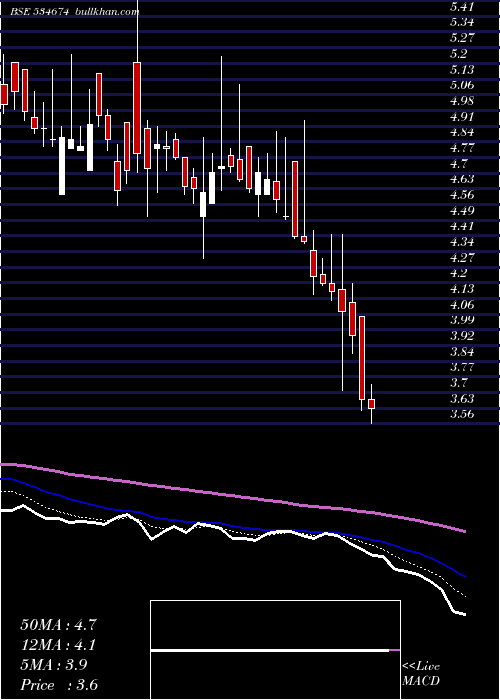Viewport: 500px width, 700px height.
Task: Click the Price : 3.6 readout
Action: tap(59, 685)
